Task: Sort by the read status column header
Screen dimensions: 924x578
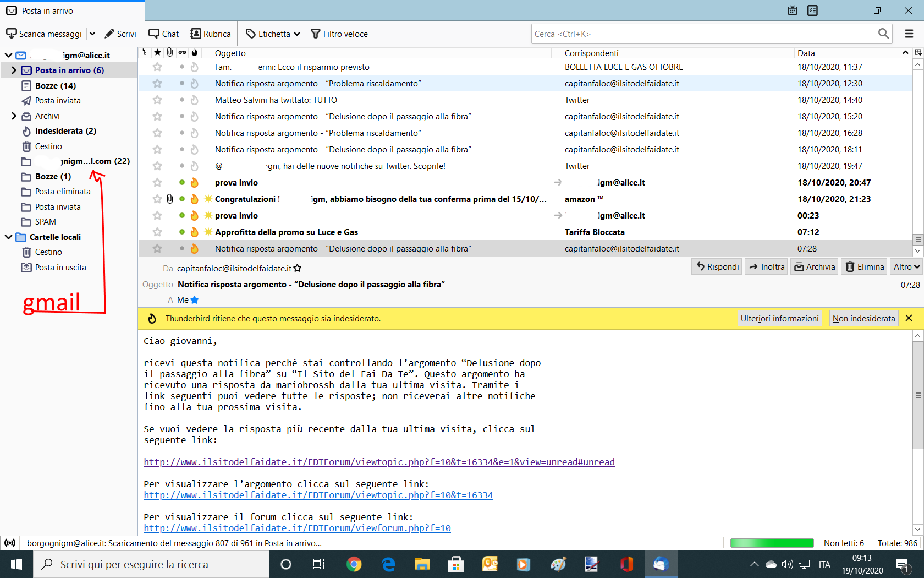Action: pos(182,52)
